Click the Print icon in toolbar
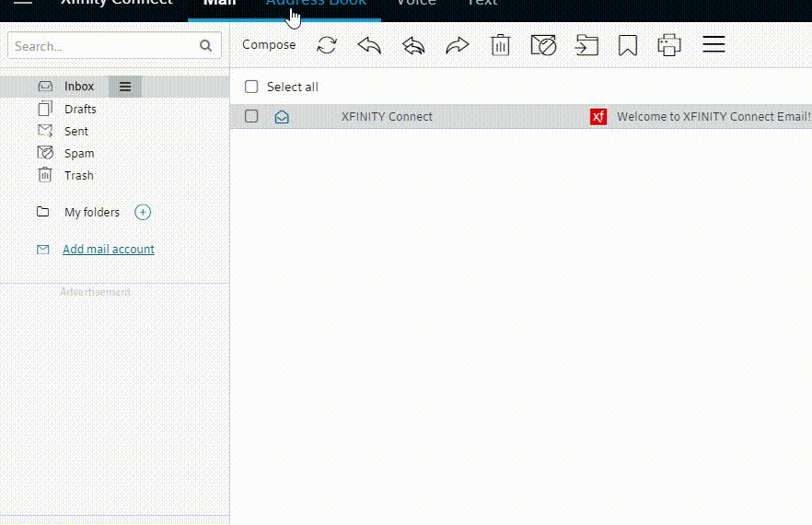 [x=669, y=45]
